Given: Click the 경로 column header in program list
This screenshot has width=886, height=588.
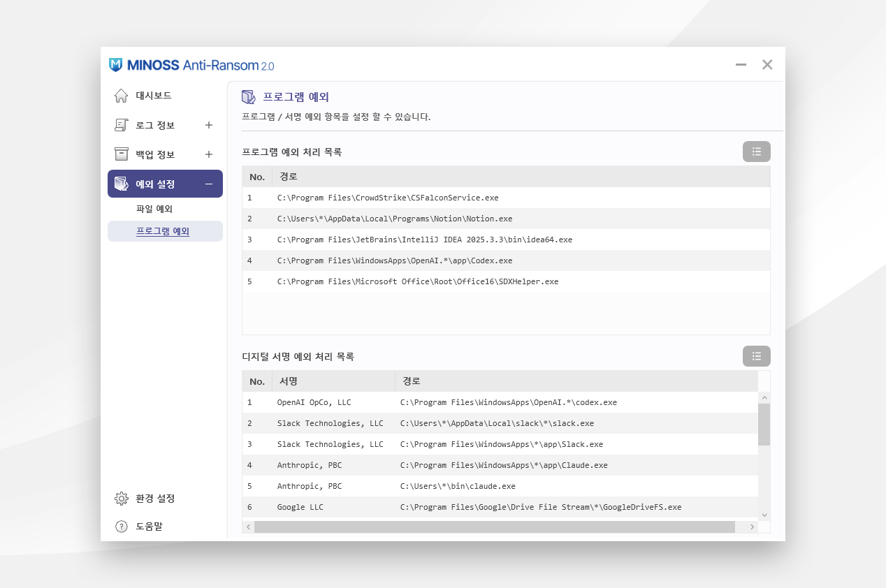Looking at the screenshot, I should tap(521, 177).
